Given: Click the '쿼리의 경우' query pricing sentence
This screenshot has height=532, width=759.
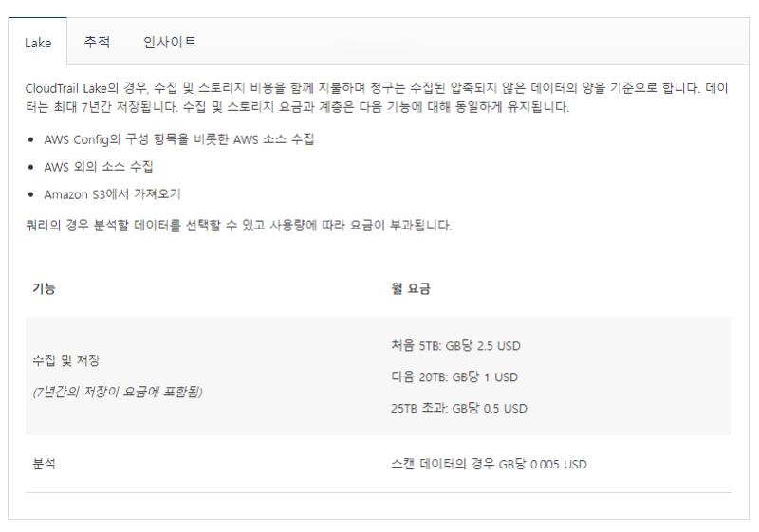Looking at the screenshot, I should 238,226.
